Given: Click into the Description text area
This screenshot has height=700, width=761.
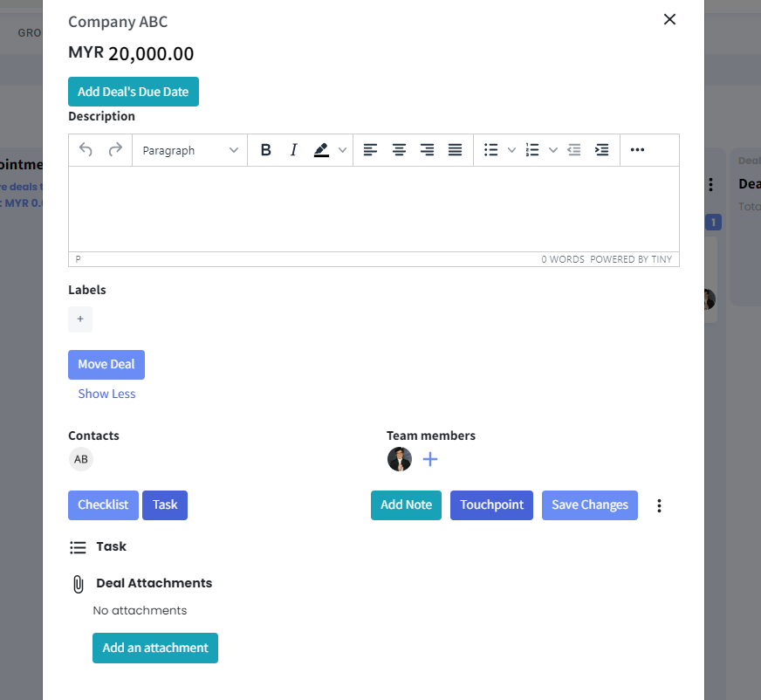Looking at the screenshot, I should (374, 209).
